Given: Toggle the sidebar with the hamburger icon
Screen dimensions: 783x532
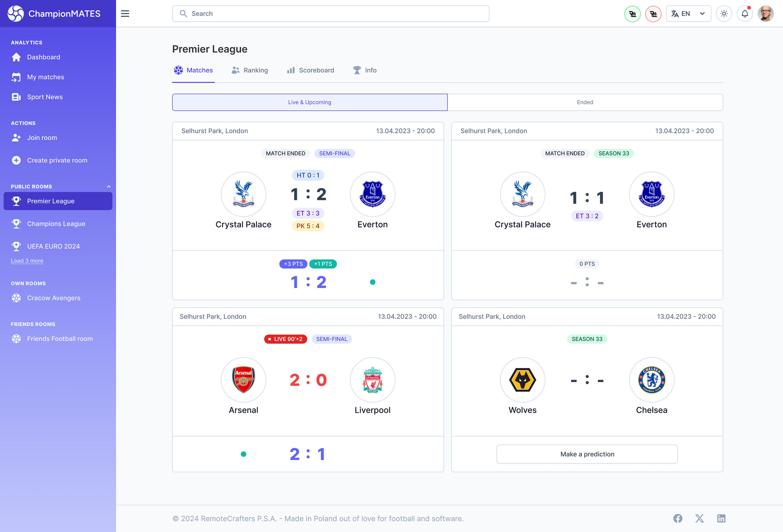Looking at the screenshot, I should tap(125, 13).
